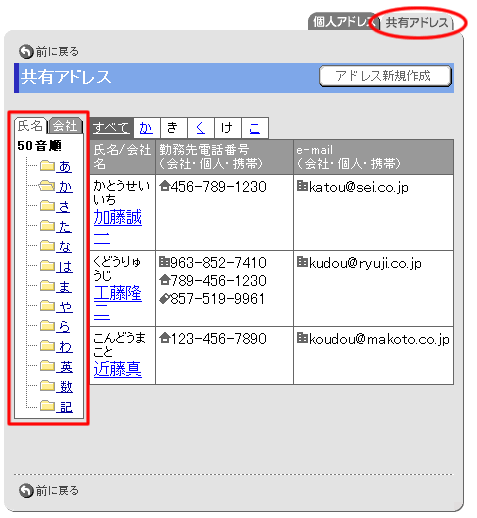This screenshot has width=477, height=518.
Task: Open the 近藤真 contact link
Action: [x=118, y=369]
